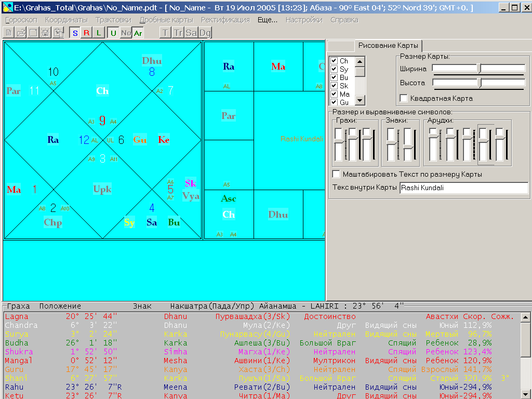Click the Ширина width slider handle
Screen dimensions: 532x399
coord(479,68)
